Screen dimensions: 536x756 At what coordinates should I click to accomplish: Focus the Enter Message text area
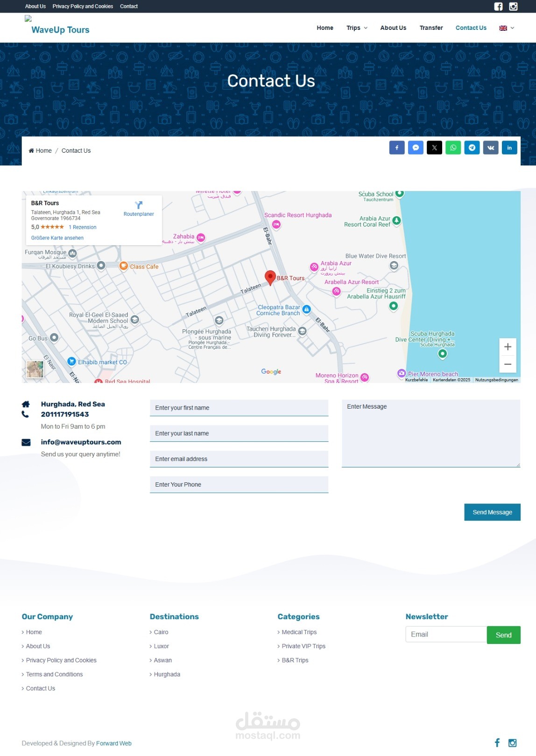(431, 433)
